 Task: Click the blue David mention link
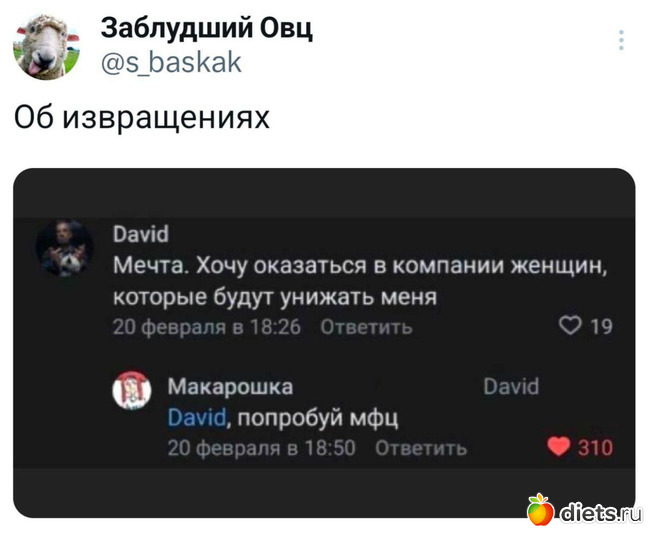point(197,417)
